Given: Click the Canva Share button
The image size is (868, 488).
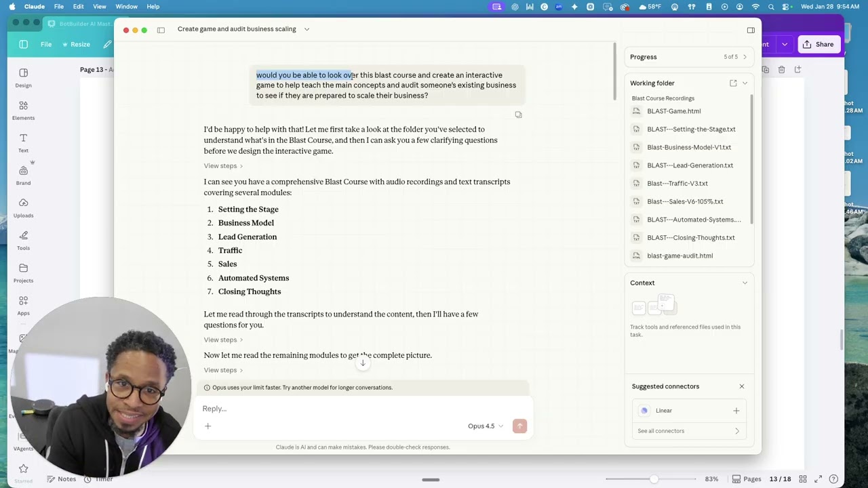Looking at the screenshot, I should pos(818,45).
